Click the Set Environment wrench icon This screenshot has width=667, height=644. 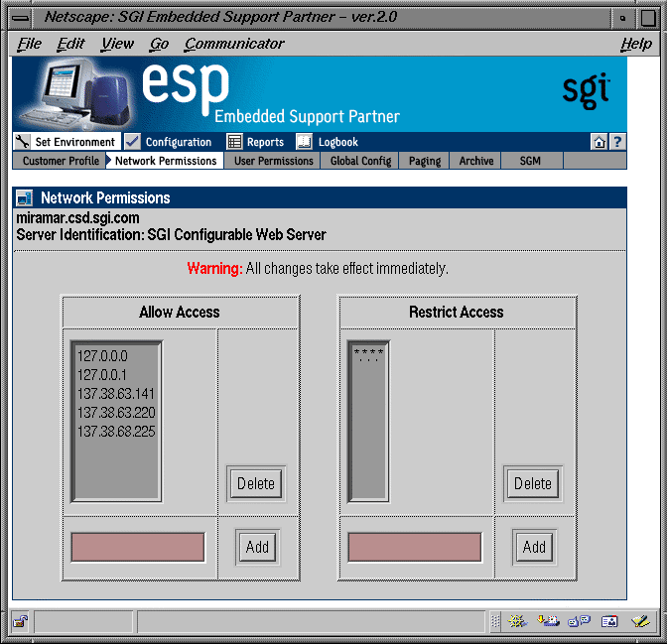(x=22, y=141)
